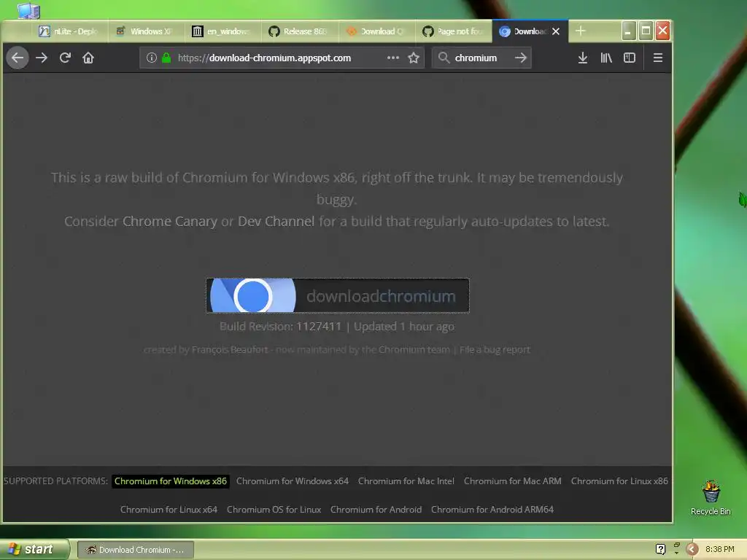The image size is (747, 560).
Task: Switch to the Page not found tab
Action: pos(454,31)
